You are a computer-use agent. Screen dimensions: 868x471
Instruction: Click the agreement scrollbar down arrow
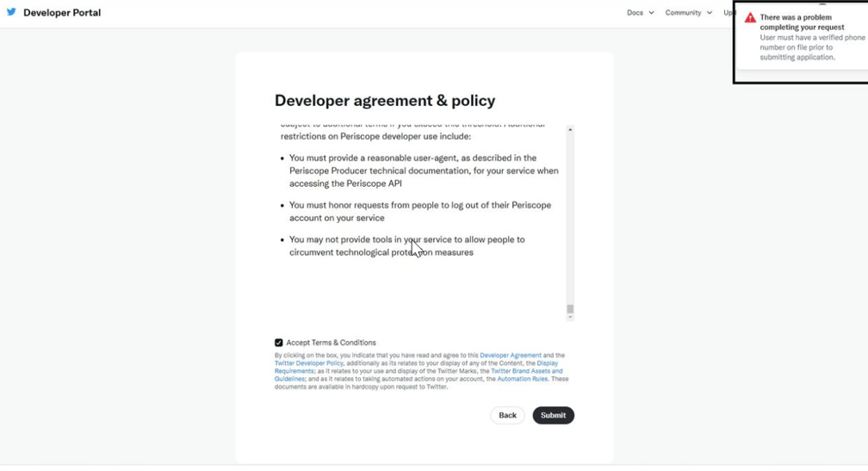click(x=570, y=317)
